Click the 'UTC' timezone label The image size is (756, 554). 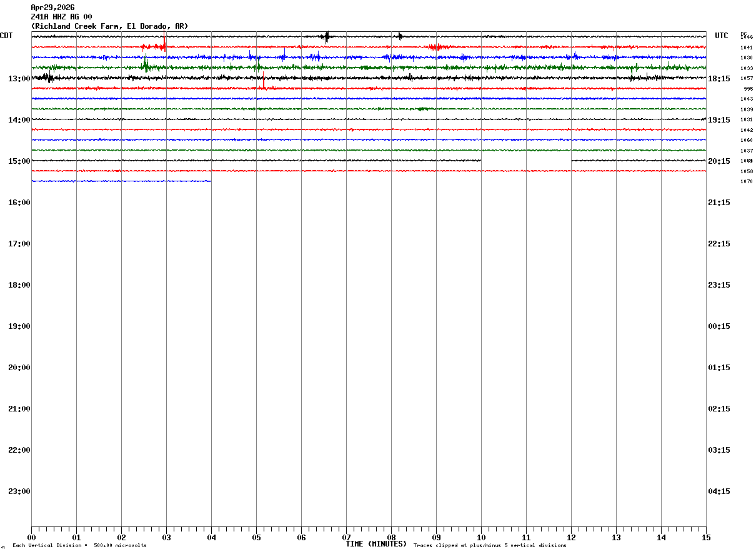(722, 36)
